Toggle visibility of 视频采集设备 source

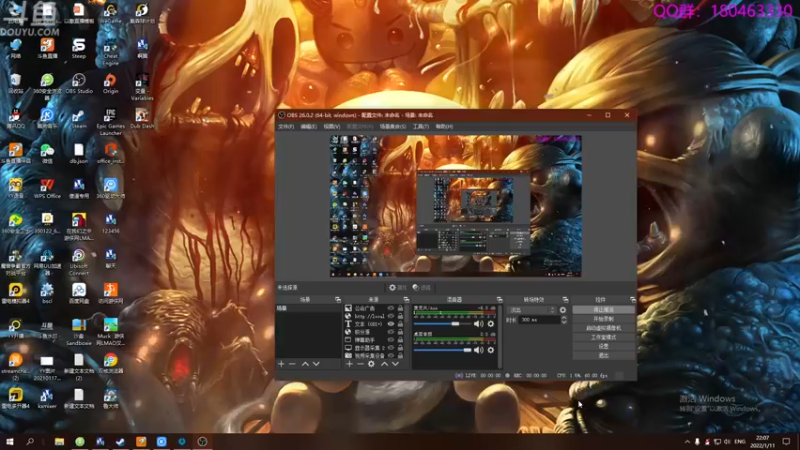(x=391, y=356)
